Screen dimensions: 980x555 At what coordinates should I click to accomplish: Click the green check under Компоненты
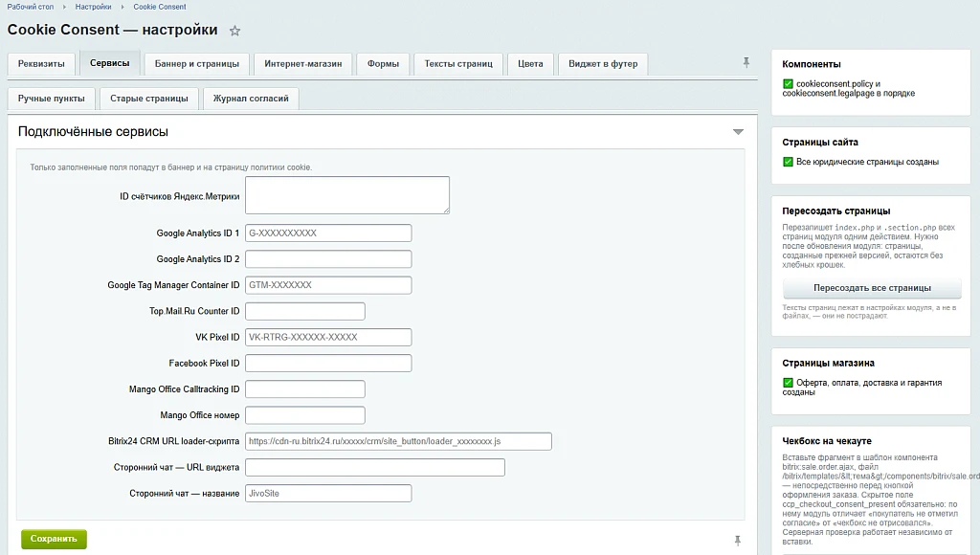[x=788, y=84]
